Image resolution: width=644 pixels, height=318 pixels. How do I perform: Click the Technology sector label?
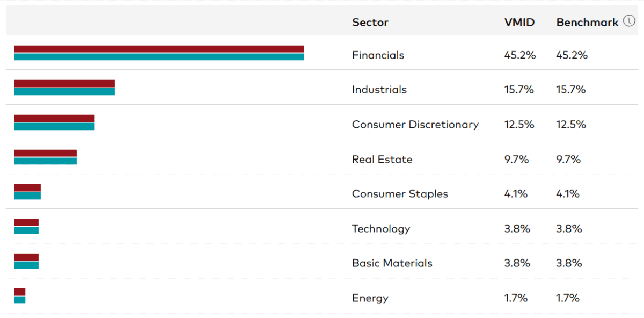(381, 229)
